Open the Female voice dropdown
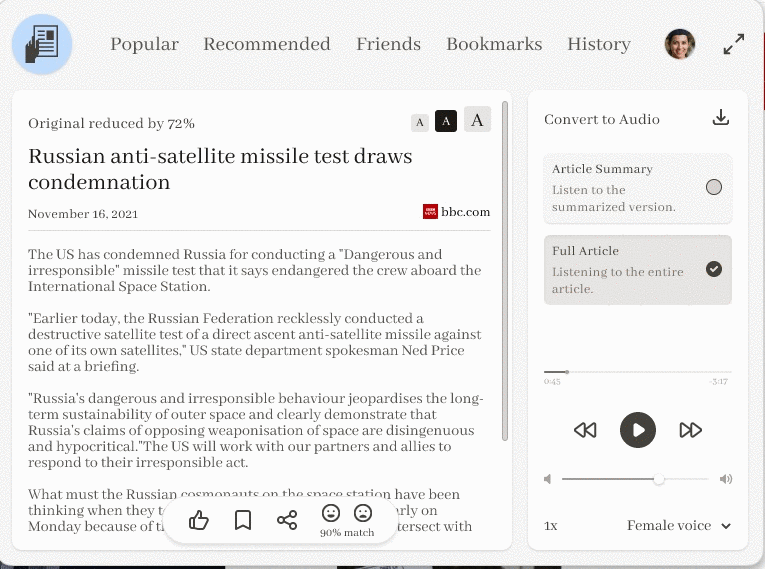Image resolution: width=765 pixels, height=569 pixels. point(679,526)
